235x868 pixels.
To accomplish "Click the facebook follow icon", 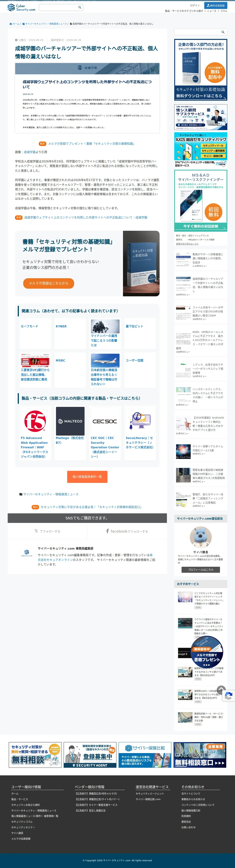I will coord(107,531).
